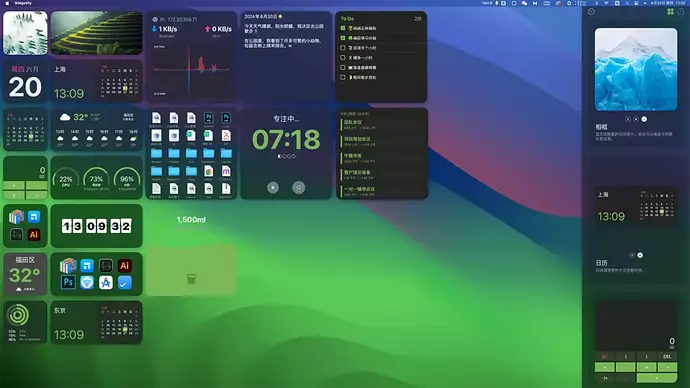
Task: Click the fern leaves photo widget
Action: pos(25,33)
